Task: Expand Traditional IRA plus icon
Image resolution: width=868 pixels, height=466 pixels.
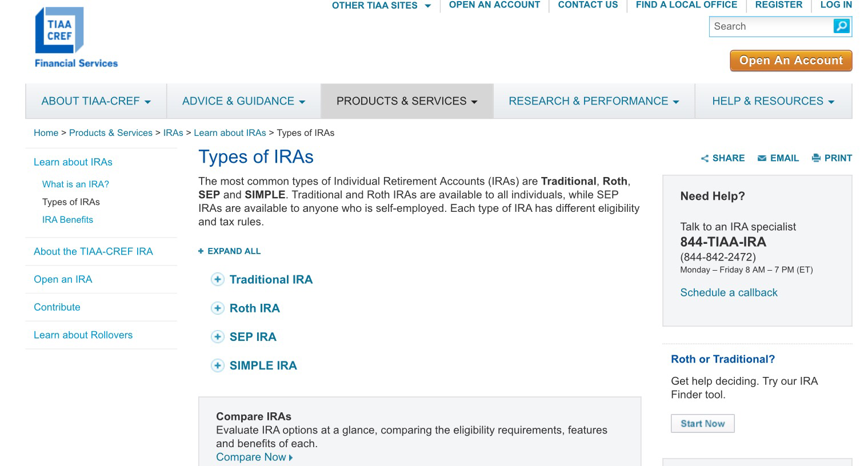Action: point(218,280)
